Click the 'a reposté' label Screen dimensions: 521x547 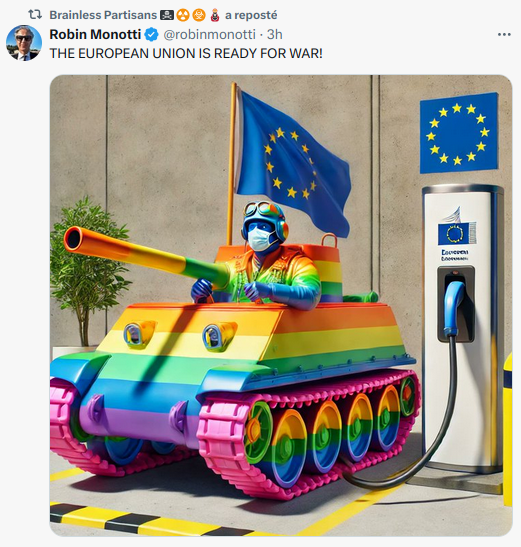pos(251,15)
